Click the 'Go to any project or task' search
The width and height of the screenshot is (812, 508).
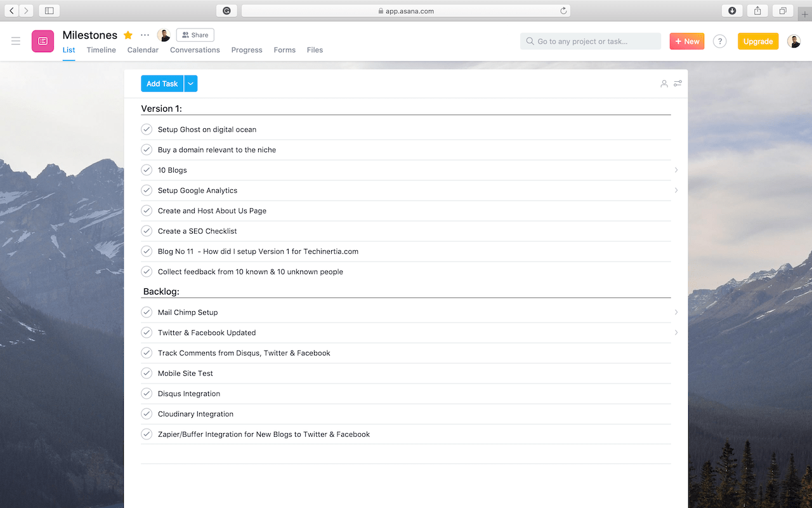click(591, 41)
